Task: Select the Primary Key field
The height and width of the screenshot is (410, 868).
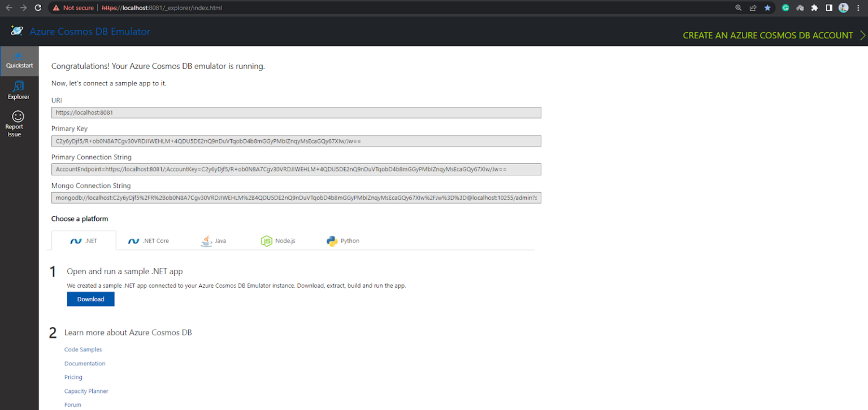Action: click(x=296, y=140)
